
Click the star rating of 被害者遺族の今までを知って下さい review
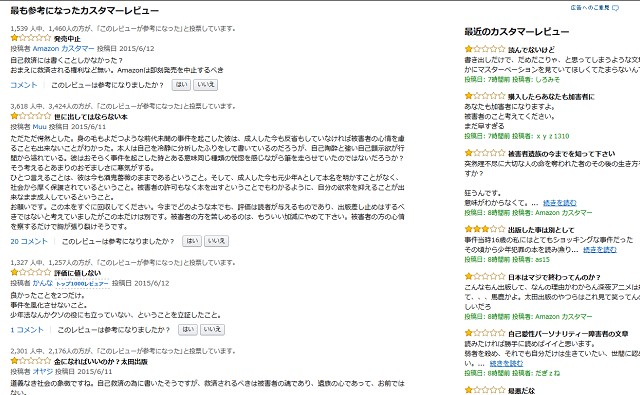pos(484,153)
